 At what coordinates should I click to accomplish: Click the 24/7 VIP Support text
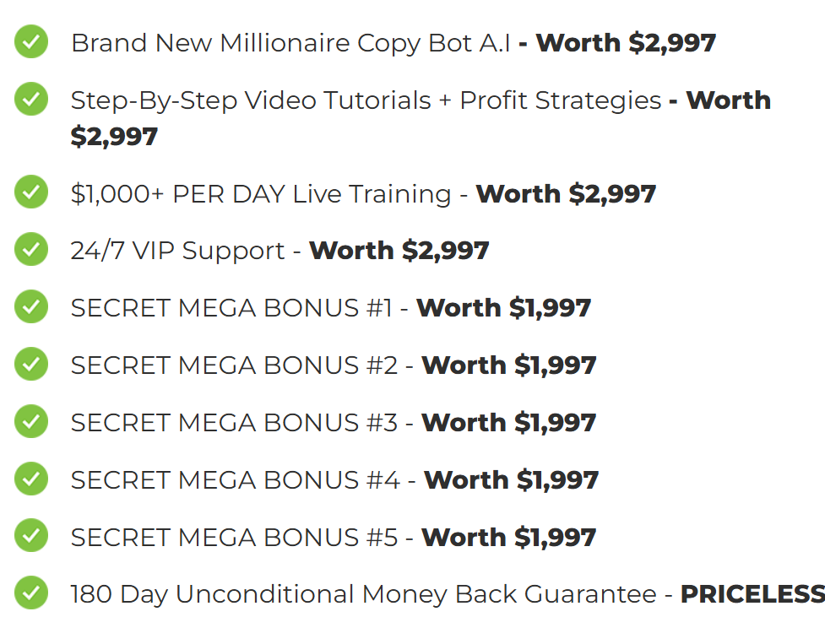pos(178,251)
